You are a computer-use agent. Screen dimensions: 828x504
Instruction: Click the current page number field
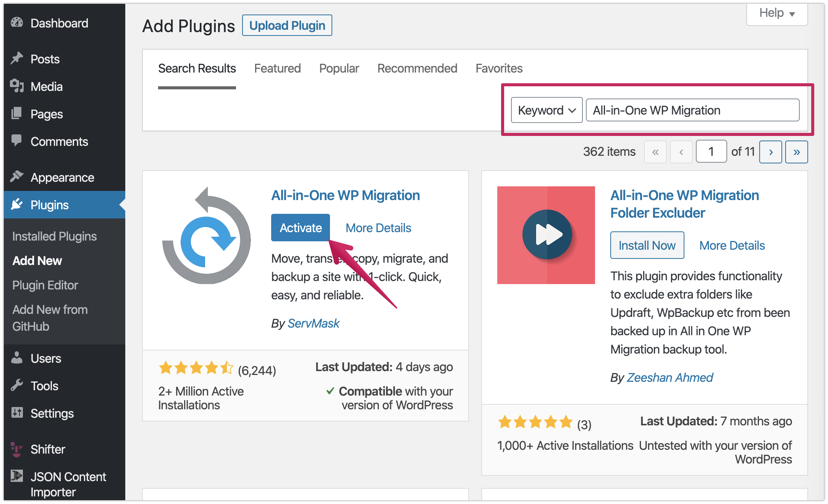(x=711, y=152)
